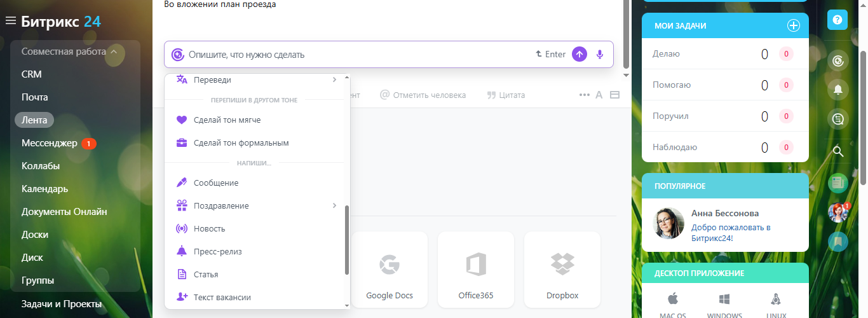Click the person-plus icon for Текст вакансии
The image size is (868, 318).
pyautogui.click(x=182, y=297)
